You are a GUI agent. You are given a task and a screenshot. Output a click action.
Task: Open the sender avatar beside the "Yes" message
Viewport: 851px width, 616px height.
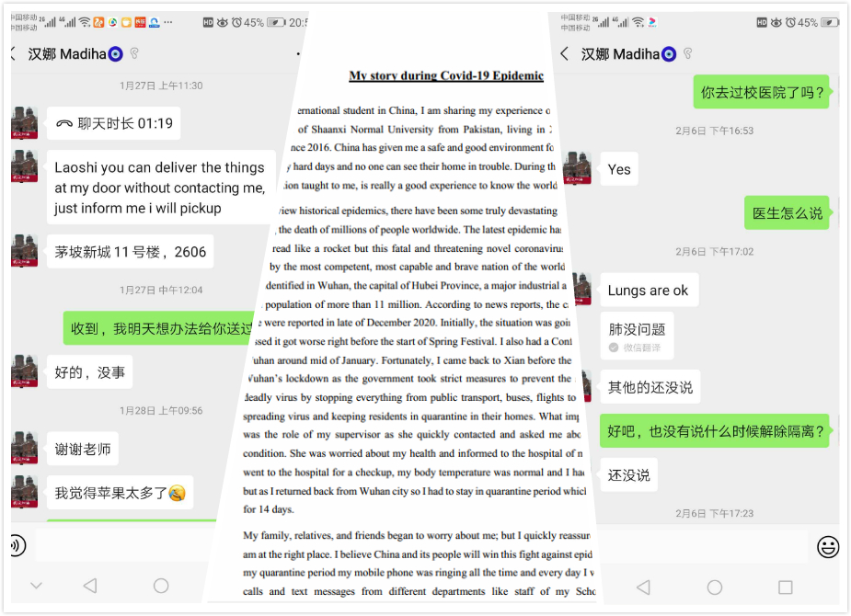(580, 168)
